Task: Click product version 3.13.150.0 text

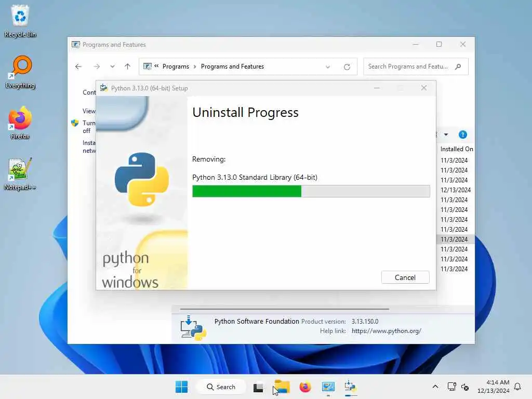Action: (365, 321)
